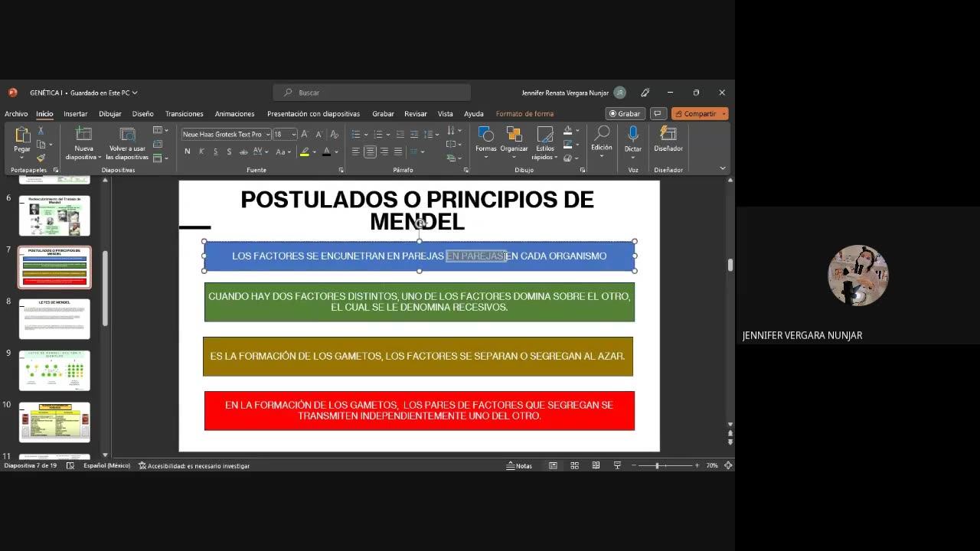Open the Archivo menu
The height and width of the screenshot is (551, 980).
(16, 113)
